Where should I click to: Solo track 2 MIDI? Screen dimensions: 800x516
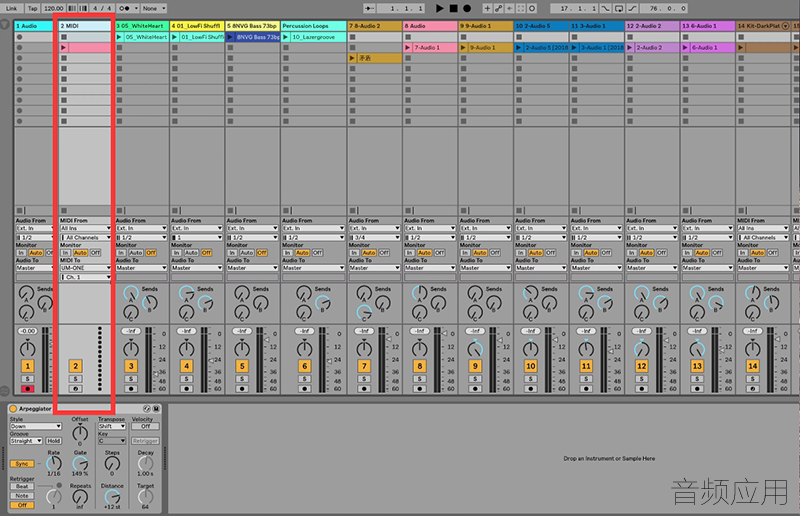coord(76,379)
